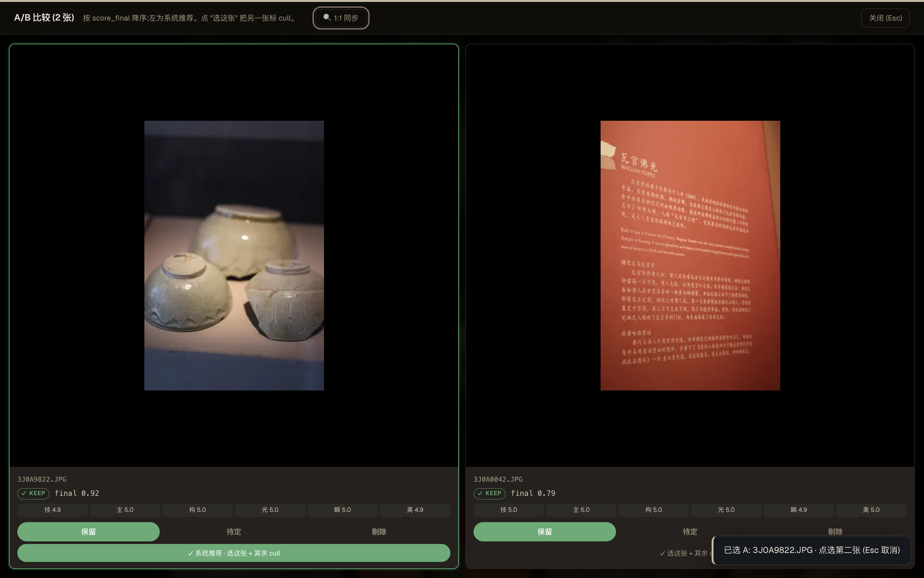This screenshot has height=578, width=924.
Task: Click the 已选 A: 3J0A9822.JPG toast
Action: click(811, 550)
